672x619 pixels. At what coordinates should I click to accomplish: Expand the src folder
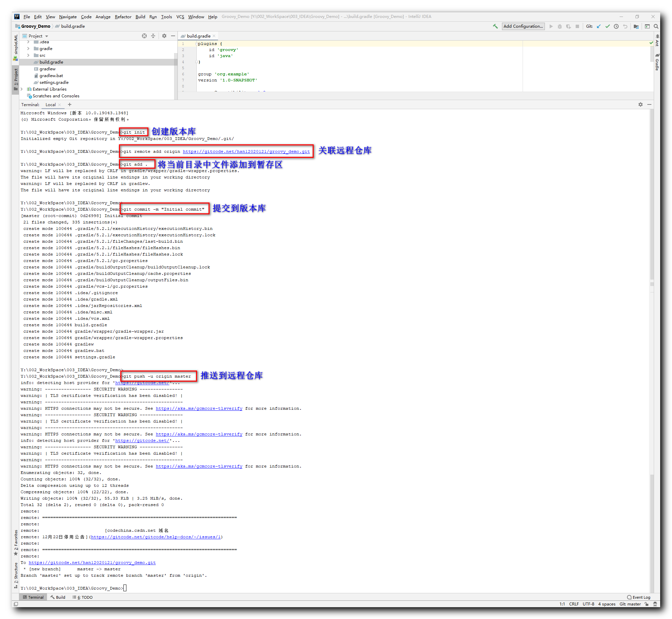pyautogui.click(x=29, y=55)
